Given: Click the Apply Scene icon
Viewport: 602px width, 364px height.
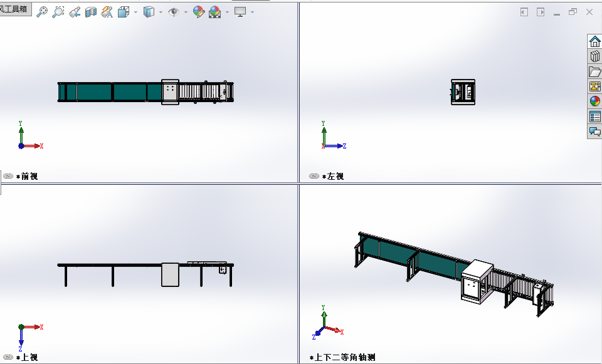Looking at the screenshot, I should pos(214,13).
